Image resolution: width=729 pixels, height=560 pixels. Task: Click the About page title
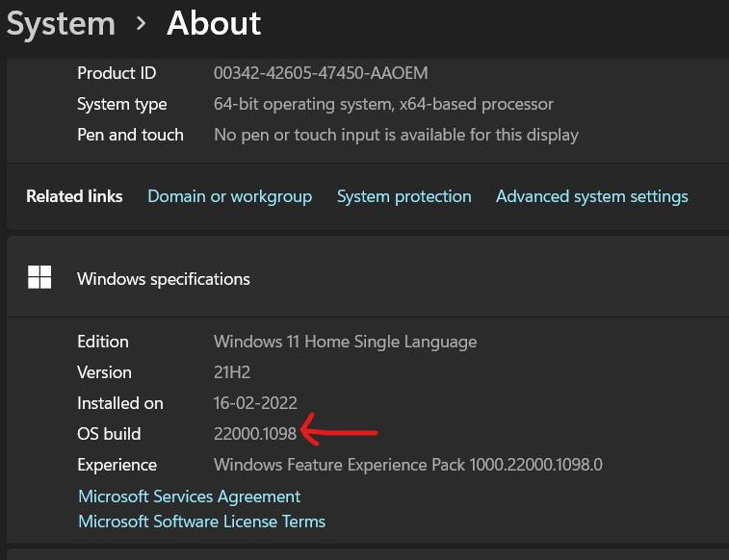[x=214, y=22]
